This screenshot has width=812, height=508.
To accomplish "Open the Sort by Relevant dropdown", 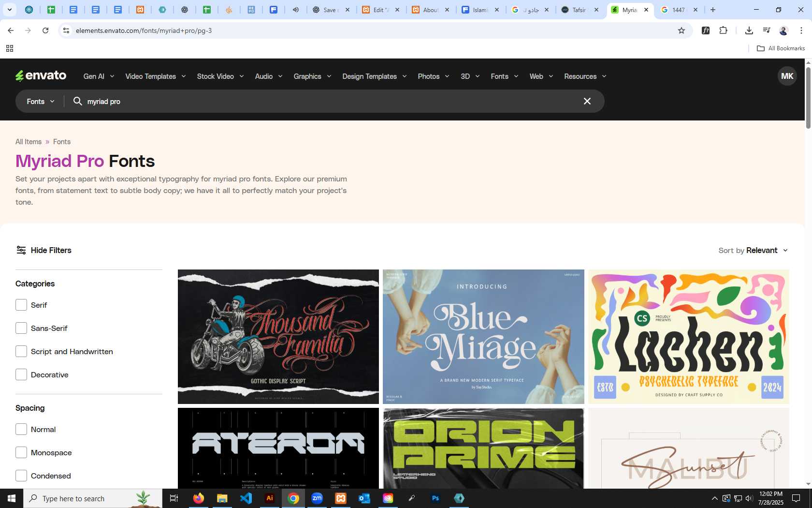I will click(753, 250).
